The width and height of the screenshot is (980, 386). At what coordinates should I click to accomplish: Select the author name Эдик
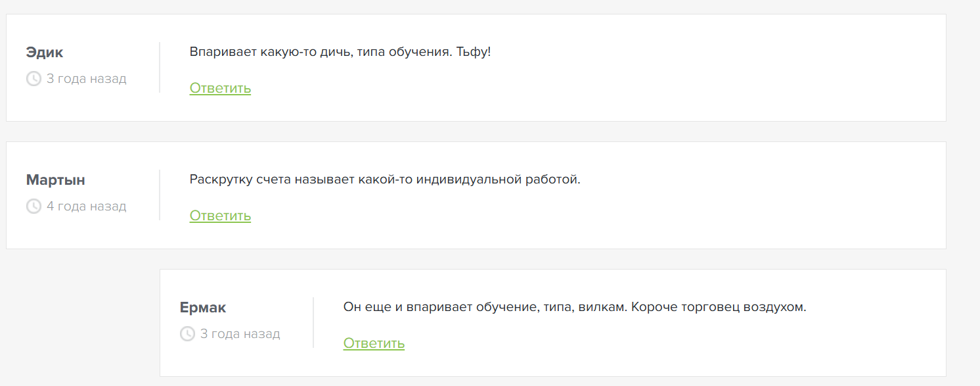[x=45, y=53]
